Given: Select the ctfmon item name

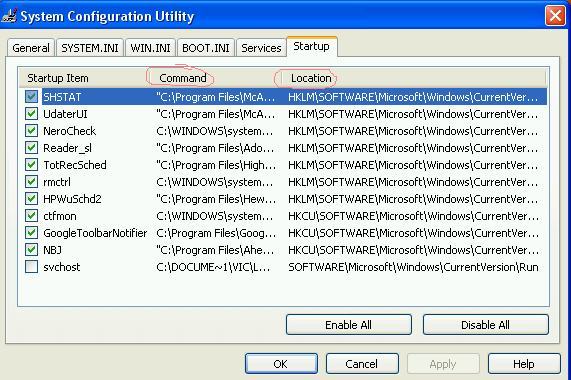Looking at the screenshot, I should (x=60, y=216).
